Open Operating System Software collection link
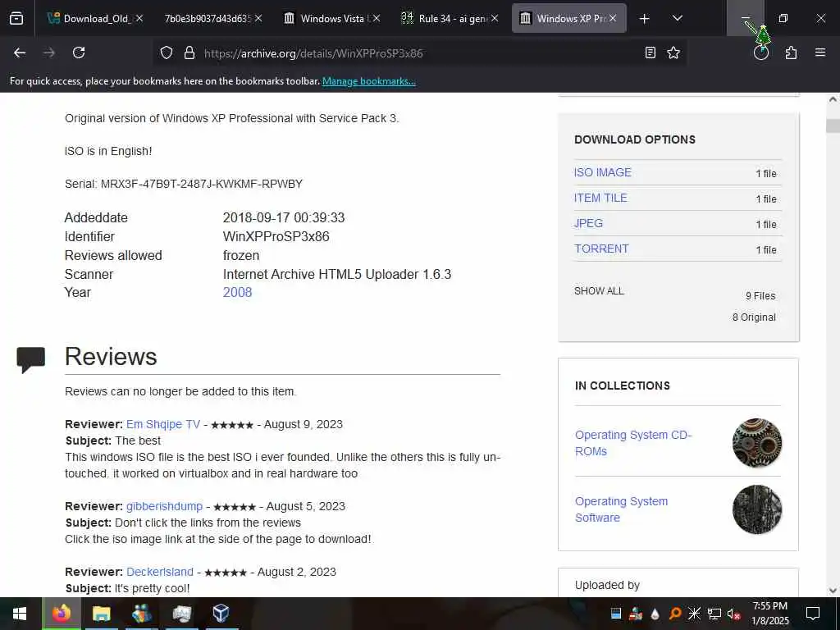Image resolution: width=840 pixels, height=630 pixels. (622, 509)
